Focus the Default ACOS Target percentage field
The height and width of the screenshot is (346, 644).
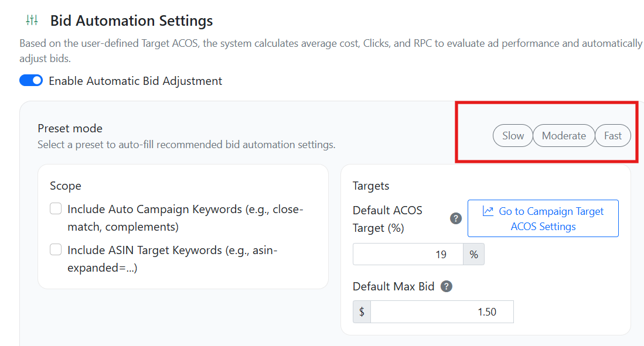408,255
